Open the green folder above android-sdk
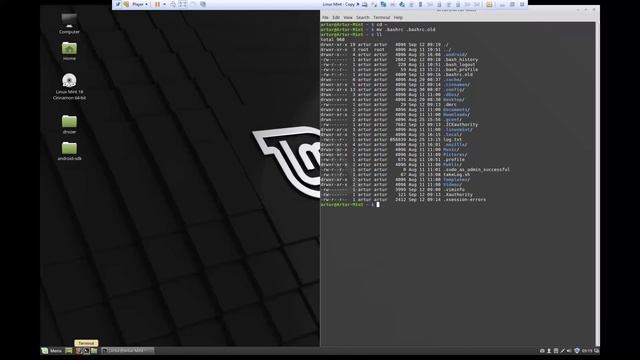 point(69,124)
